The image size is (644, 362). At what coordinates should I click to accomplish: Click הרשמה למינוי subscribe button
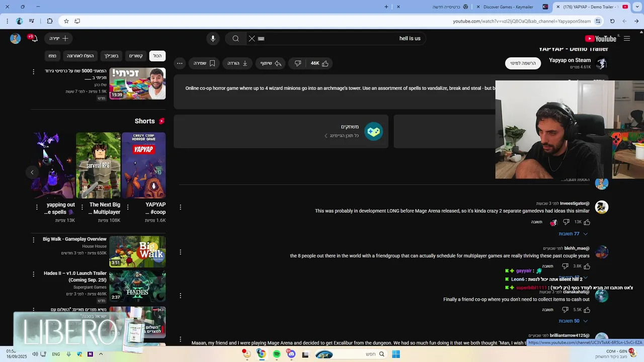[523, 63]
